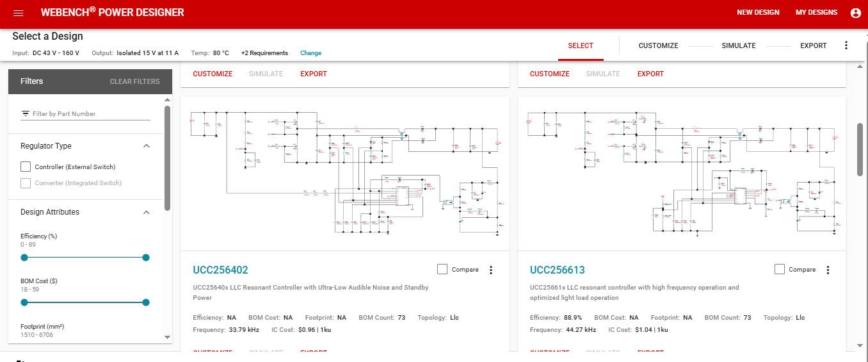The width and height of the screenshot is (868, 362).
Task: Click filter panel scroll up arrow
Action: (x=168, y=100)
